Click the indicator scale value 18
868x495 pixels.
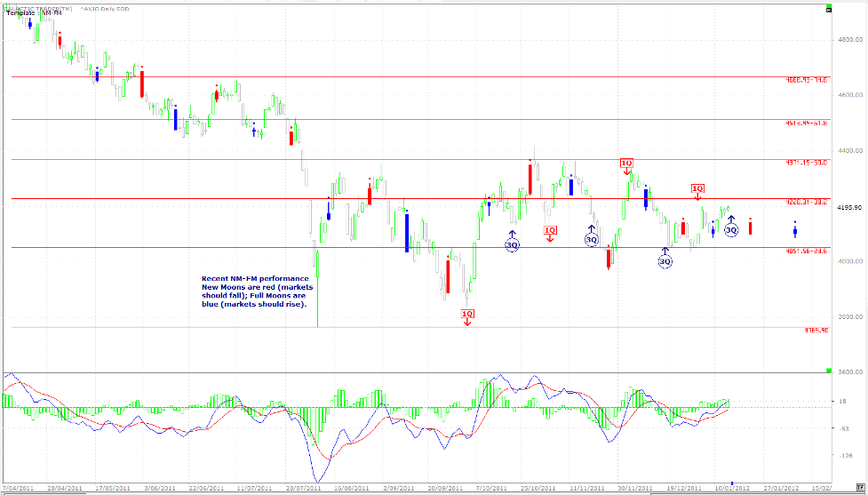842,402
